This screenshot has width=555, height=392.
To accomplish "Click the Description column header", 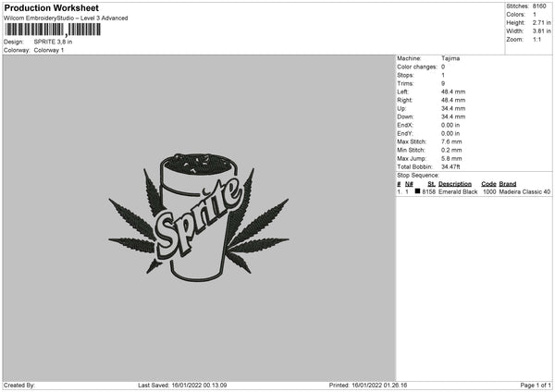I will pyautogui.click(x=455, y=184).
